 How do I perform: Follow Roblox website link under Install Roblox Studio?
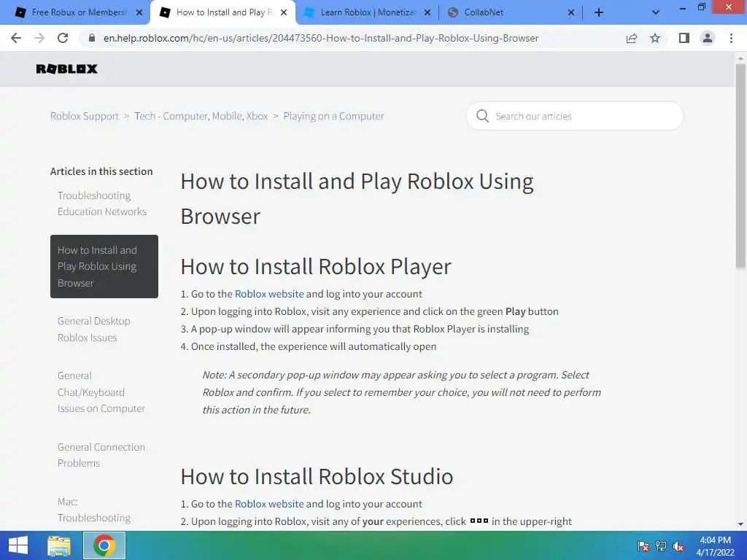pos(269,504)
